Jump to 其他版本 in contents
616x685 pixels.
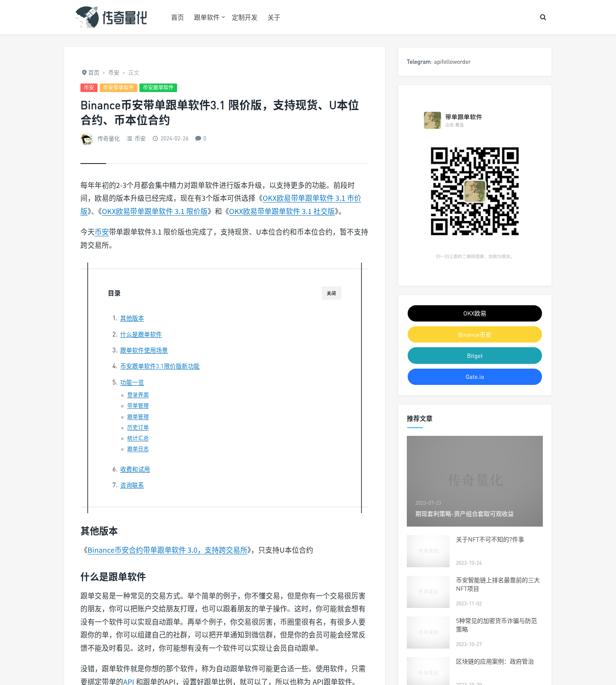[132, 319]
